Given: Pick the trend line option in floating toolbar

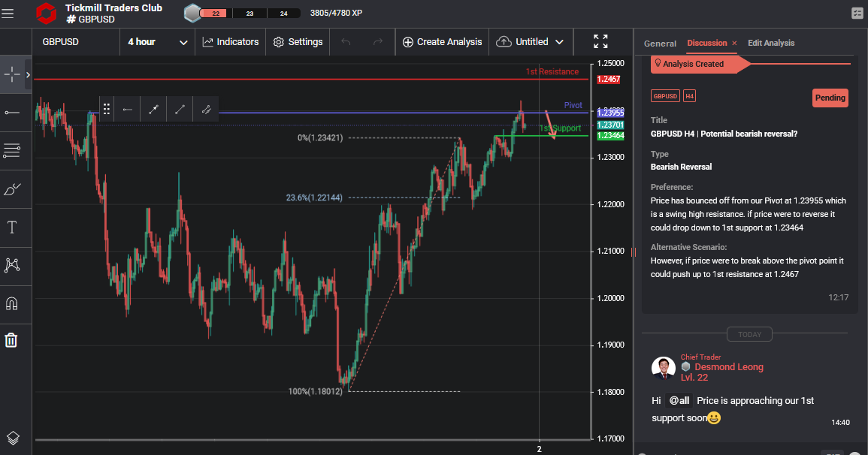Looking at the screenshot, I should coord(180,110).
